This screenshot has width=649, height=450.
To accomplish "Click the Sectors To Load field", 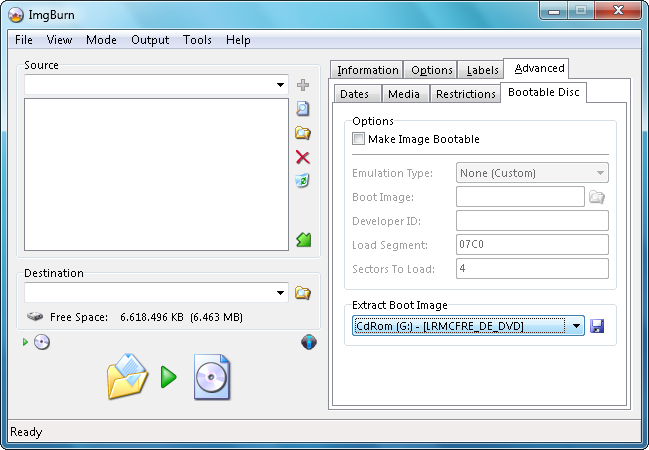I will tap(532, 269).
